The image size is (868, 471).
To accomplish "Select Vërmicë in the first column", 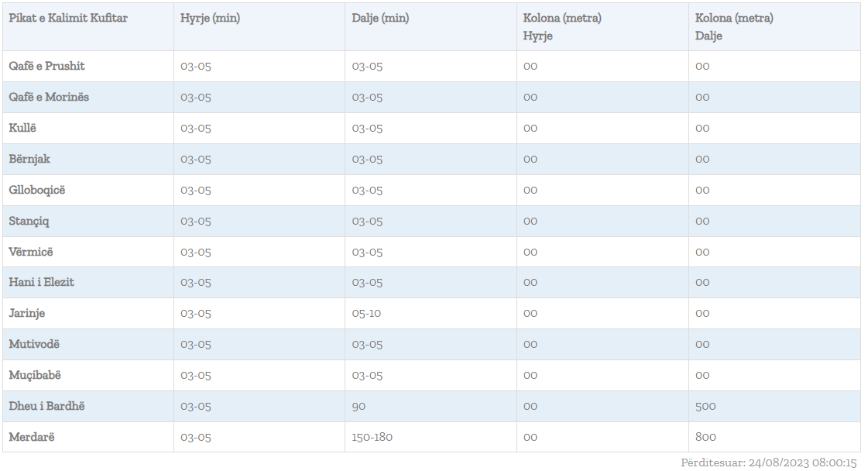I will pos(31,253).
